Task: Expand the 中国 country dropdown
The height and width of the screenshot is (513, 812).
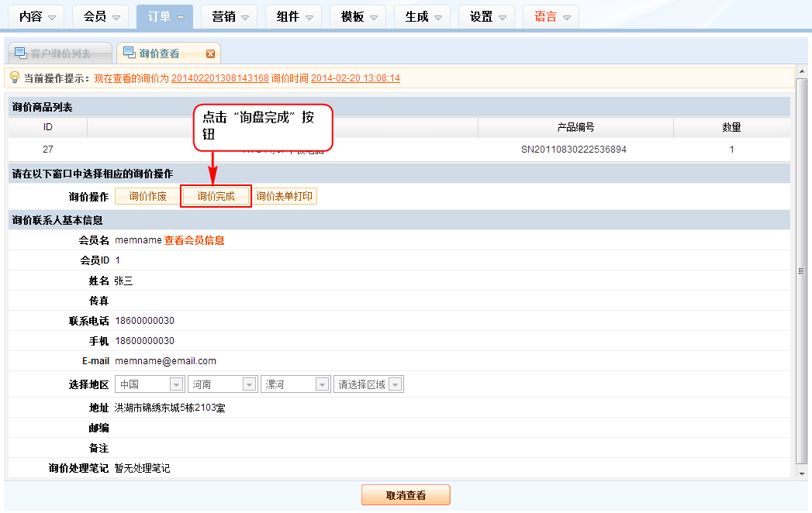Action: [x=175, y=384]
